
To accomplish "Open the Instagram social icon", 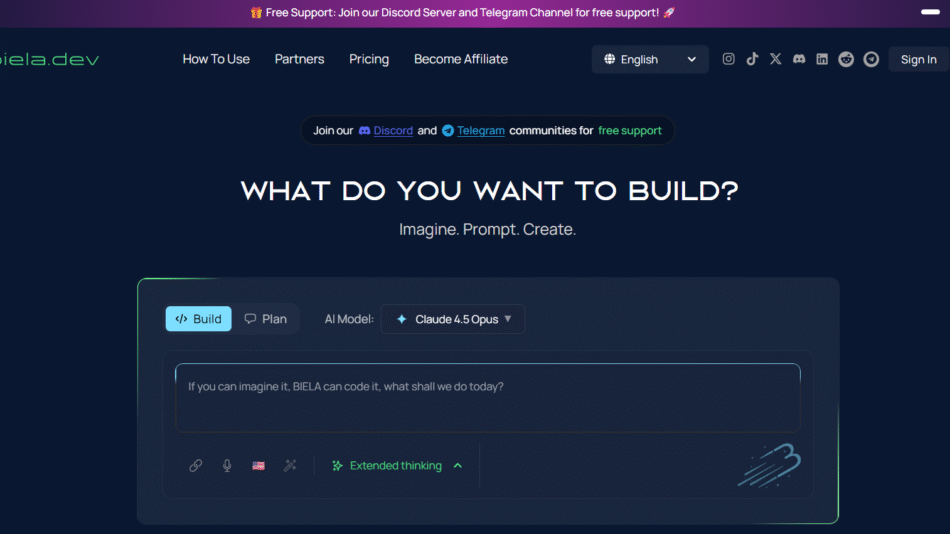I will coord(728,59).
